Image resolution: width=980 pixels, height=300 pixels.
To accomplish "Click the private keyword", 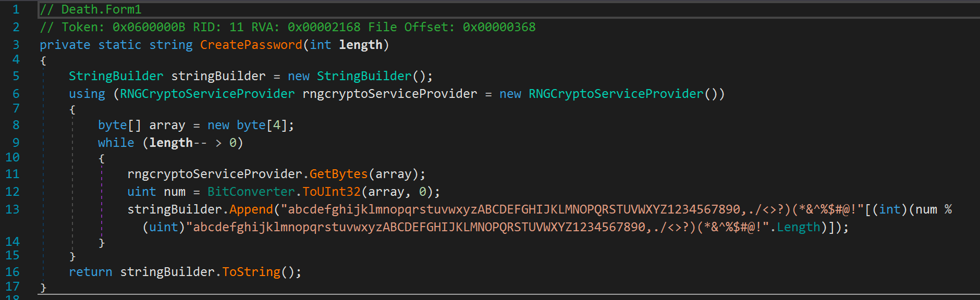I will point(65,45).
